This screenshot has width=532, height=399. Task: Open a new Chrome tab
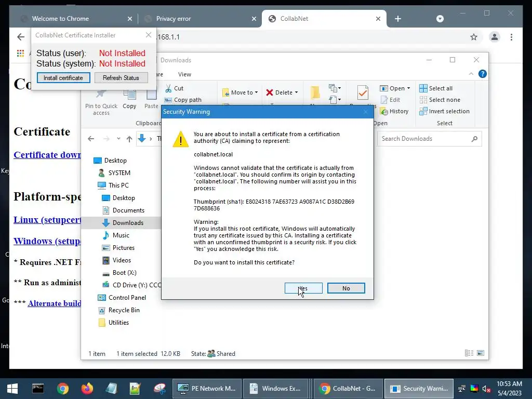[x=398, y=19]
